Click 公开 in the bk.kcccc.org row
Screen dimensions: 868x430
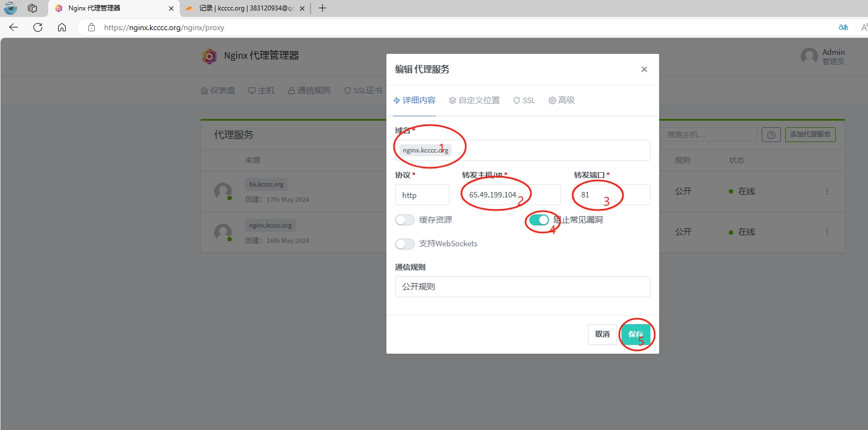click(x=683, y=191)
